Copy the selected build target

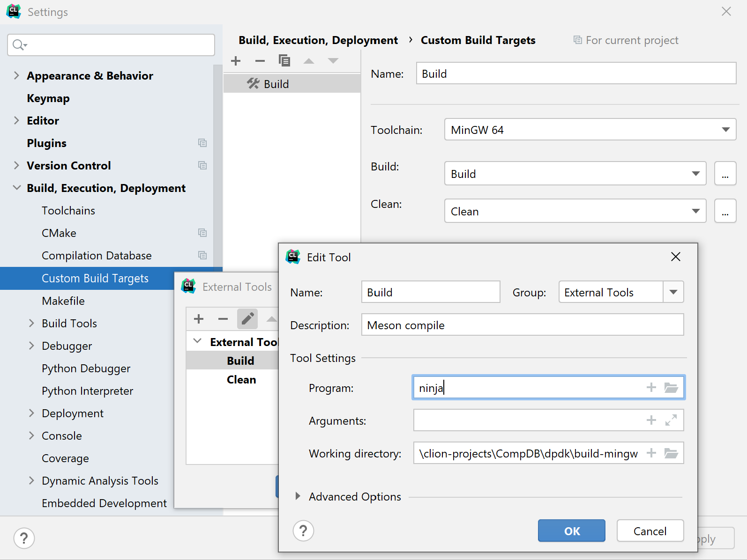tap(284, 61)
